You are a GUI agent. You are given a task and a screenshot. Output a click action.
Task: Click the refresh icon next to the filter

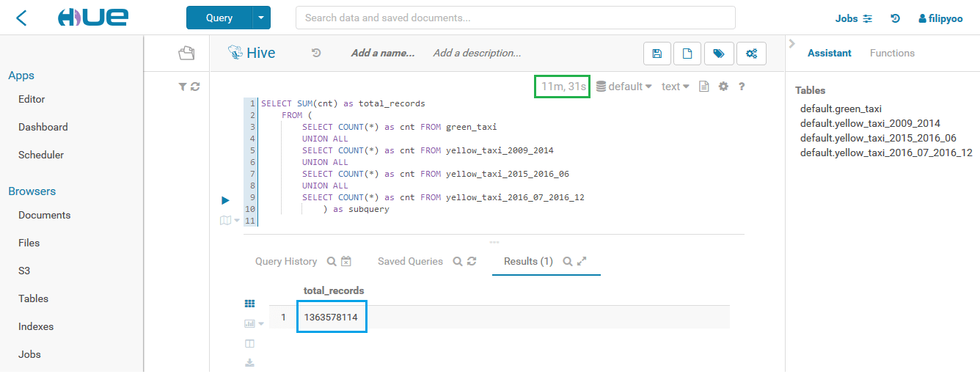[195, 87]
